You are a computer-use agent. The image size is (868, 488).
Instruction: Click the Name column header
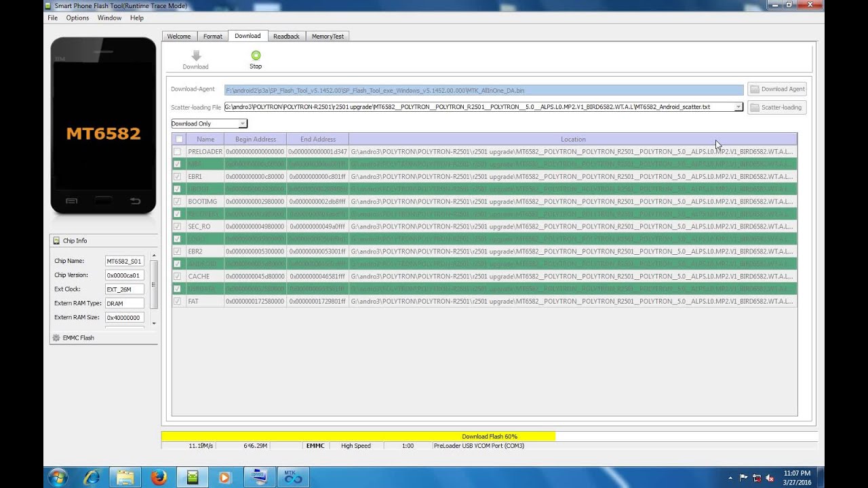point(205,139)
